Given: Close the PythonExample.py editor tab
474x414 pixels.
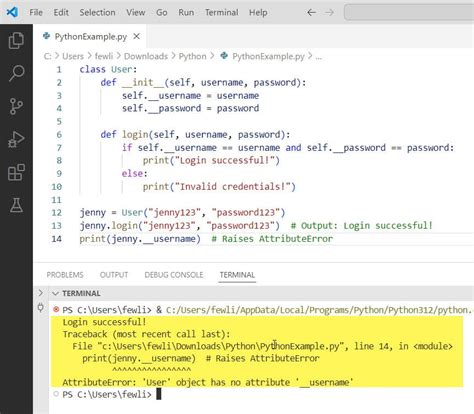Looking at the screenshot, I should pos(137,36).
